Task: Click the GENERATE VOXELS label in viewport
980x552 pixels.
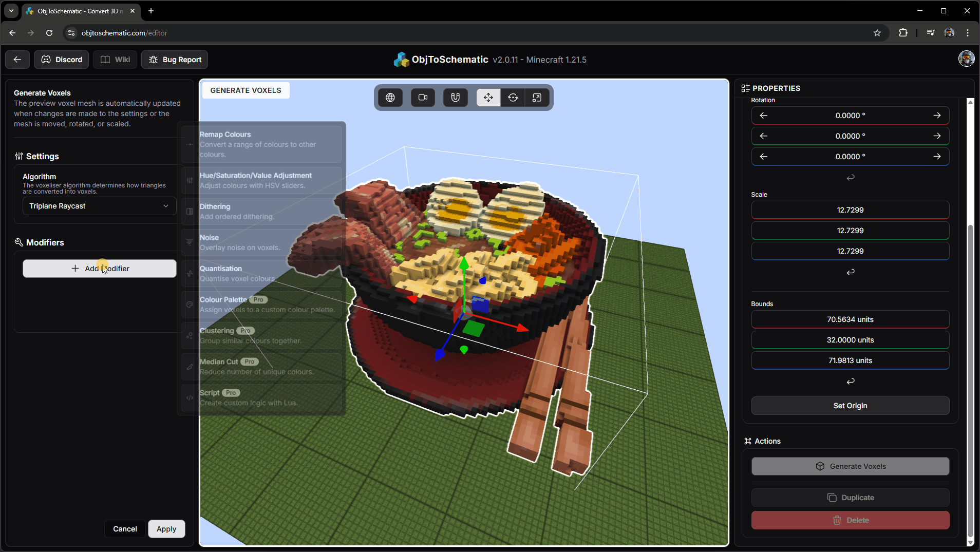Action: pyautogui.click(x=246, y=90)
